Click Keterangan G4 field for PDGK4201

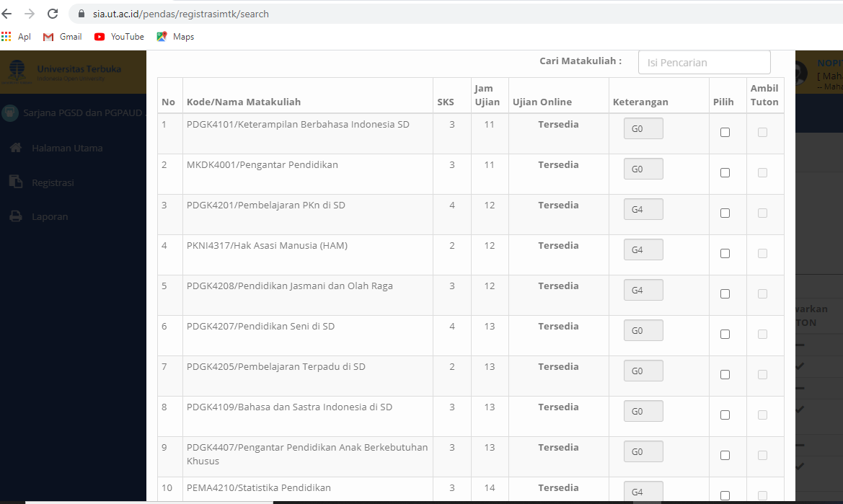click(643, 209)
